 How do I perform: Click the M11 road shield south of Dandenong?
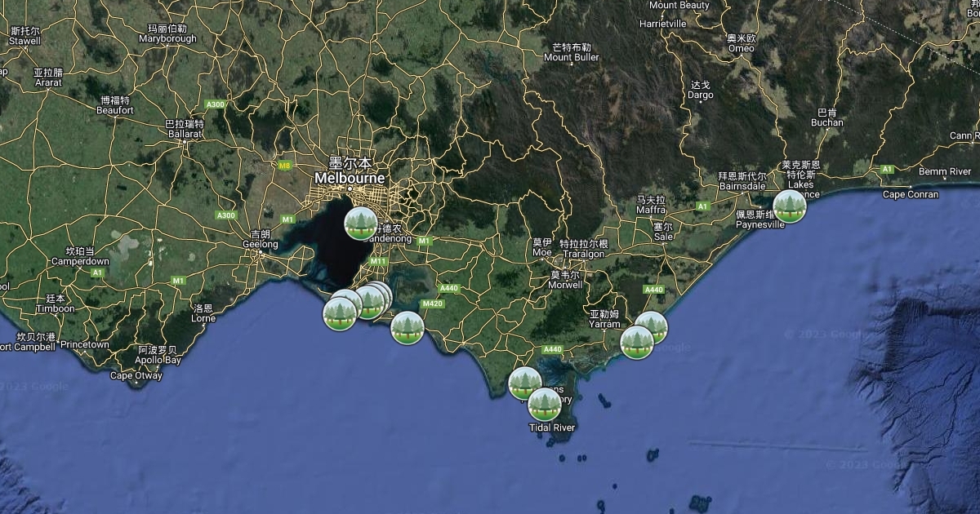coord(377,261)
